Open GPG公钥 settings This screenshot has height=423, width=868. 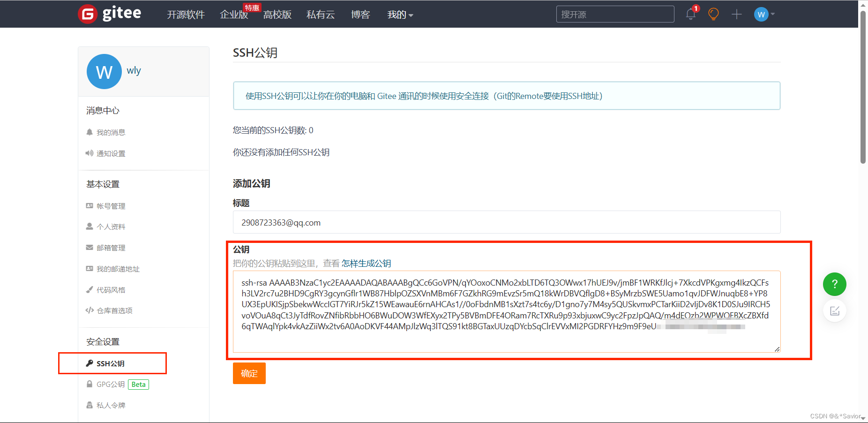[111, 385]
